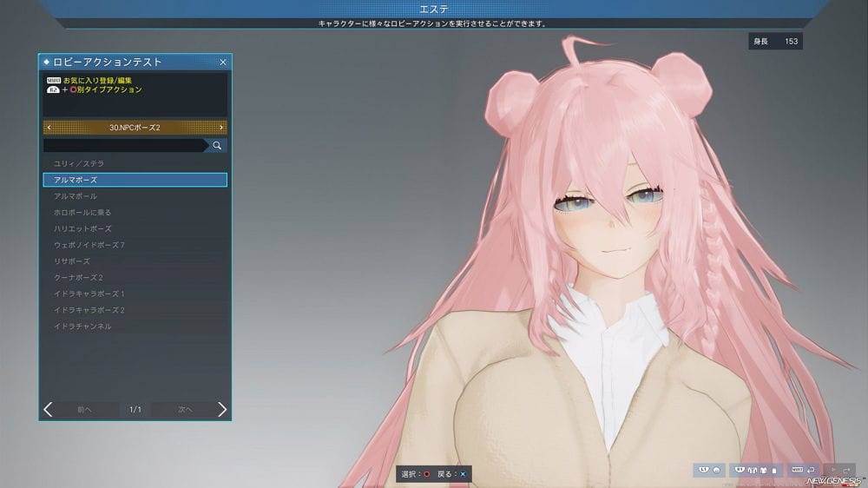Click the 次へ page button
868x488 pixels.
point(185,409)
